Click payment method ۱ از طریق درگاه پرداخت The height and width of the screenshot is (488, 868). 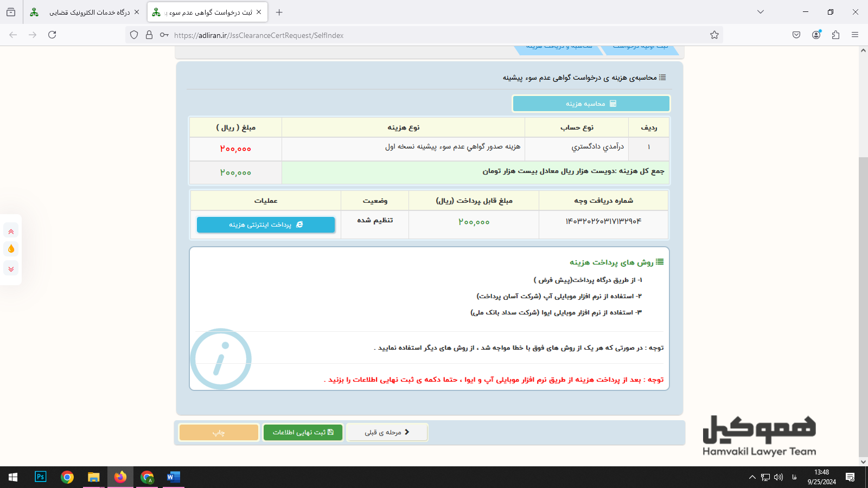tap(588, 280)
